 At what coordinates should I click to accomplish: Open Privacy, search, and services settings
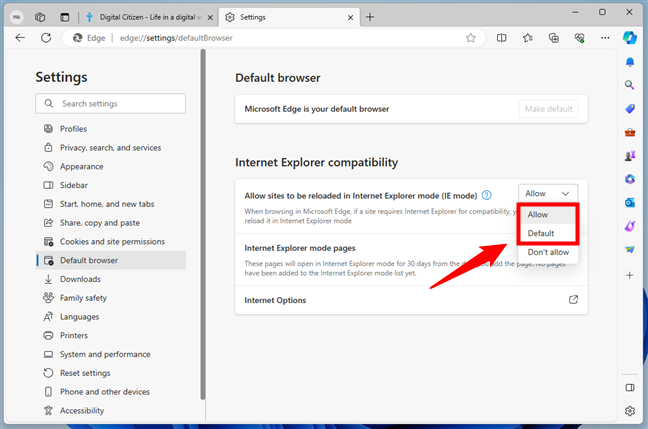click(111, 148)
